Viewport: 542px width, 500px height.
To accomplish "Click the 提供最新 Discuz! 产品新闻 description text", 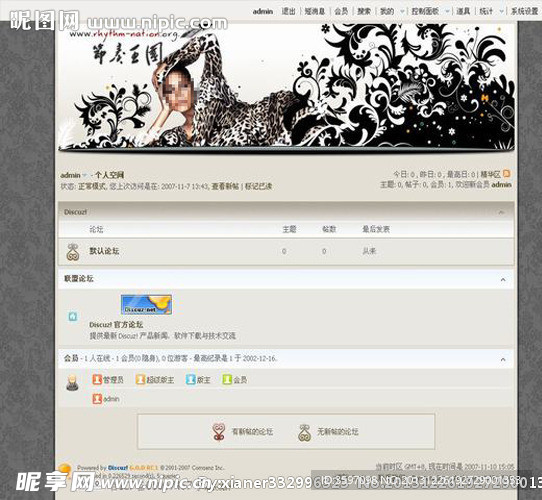I will pyautogui.click(x=162, y=336).
